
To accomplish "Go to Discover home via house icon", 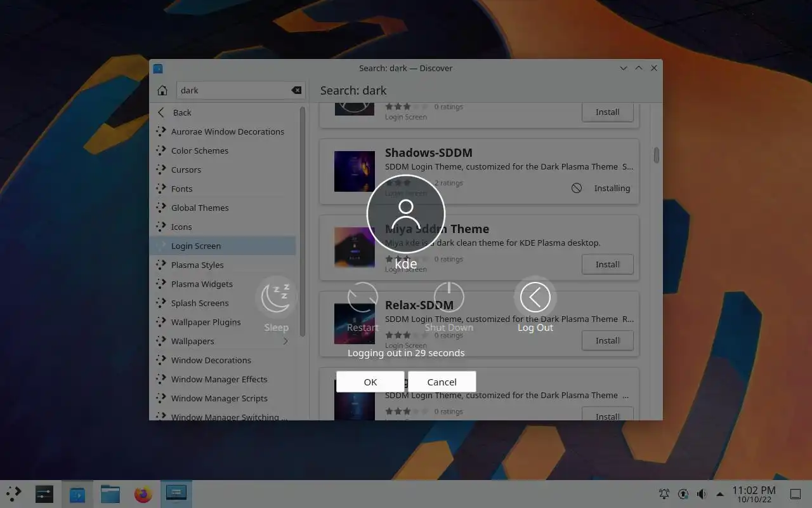I will (162, 90).
